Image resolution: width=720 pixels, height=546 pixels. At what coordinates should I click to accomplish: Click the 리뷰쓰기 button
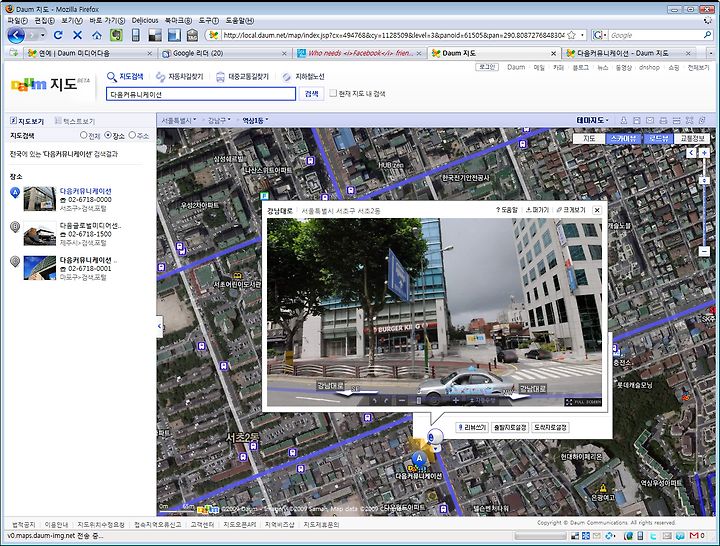coord(472,428)
